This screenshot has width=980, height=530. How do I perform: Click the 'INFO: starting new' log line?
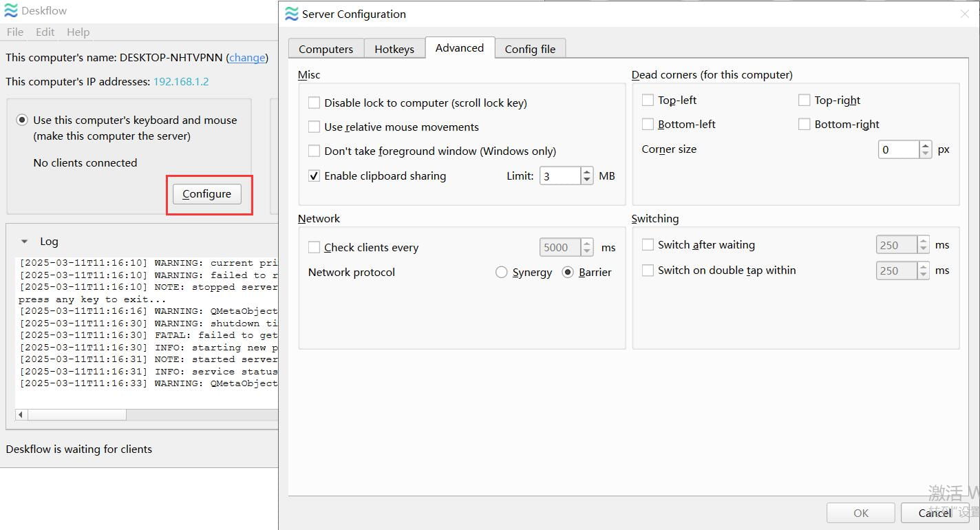pos(148,348)
